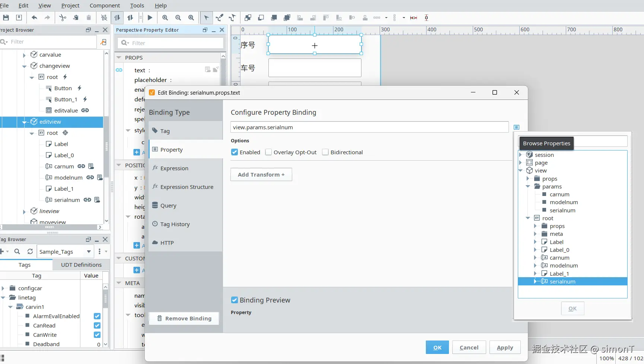Click the Property Editor Filter field
644x364 pixels.
[x=171, y=43]
